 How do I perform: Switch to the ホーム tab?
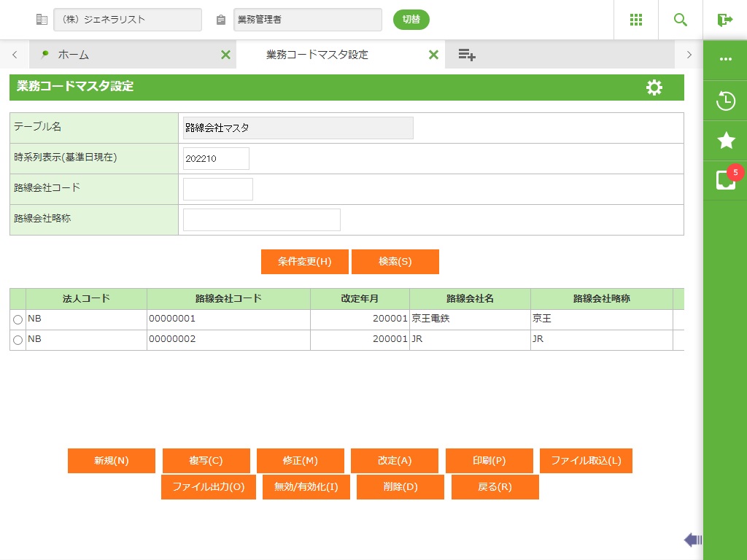coord(73,55)
